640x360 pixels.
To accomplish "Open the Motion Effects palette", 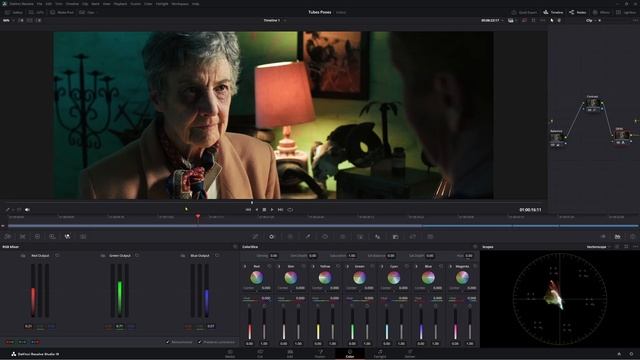I will 83,236.
